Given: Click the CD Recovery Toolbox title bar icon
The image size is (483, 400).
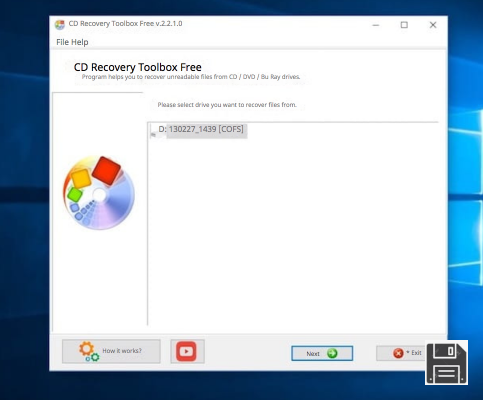Looking at the screenshot, I should pos(60,24).
